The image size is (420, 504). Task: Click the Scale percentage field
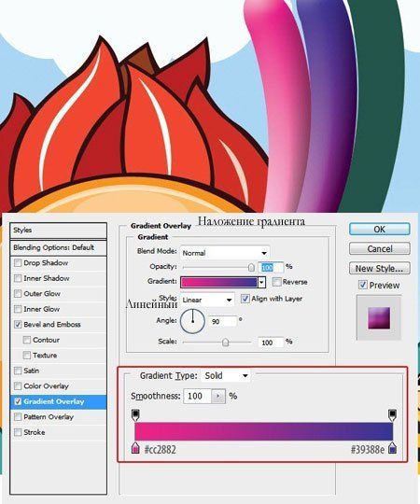[x=271, y=343]
